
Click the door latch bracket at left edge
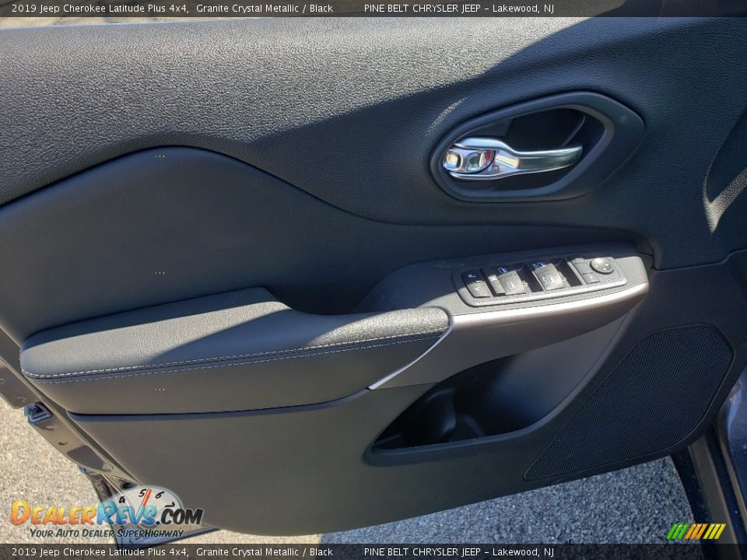[x=37, y=413]
